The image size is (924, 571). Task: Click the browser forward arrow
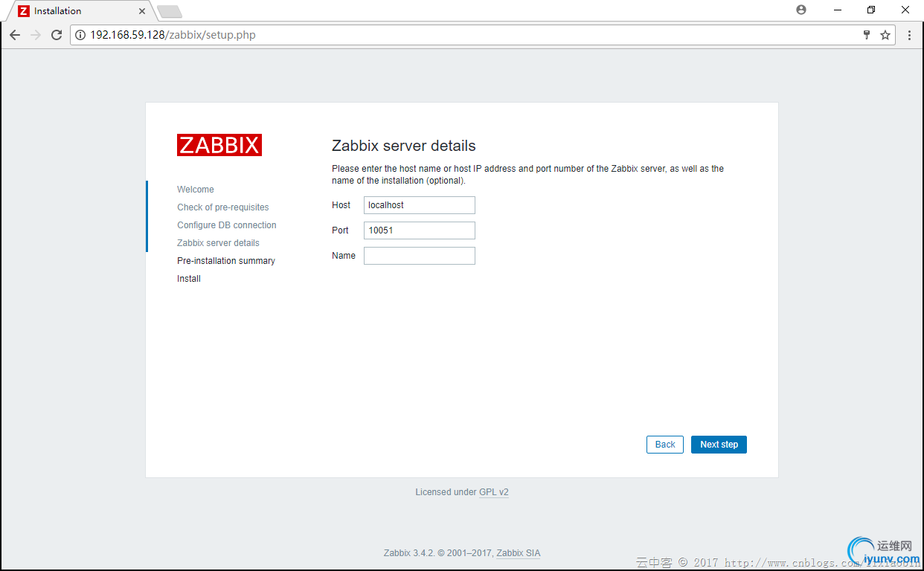(36, 35)
